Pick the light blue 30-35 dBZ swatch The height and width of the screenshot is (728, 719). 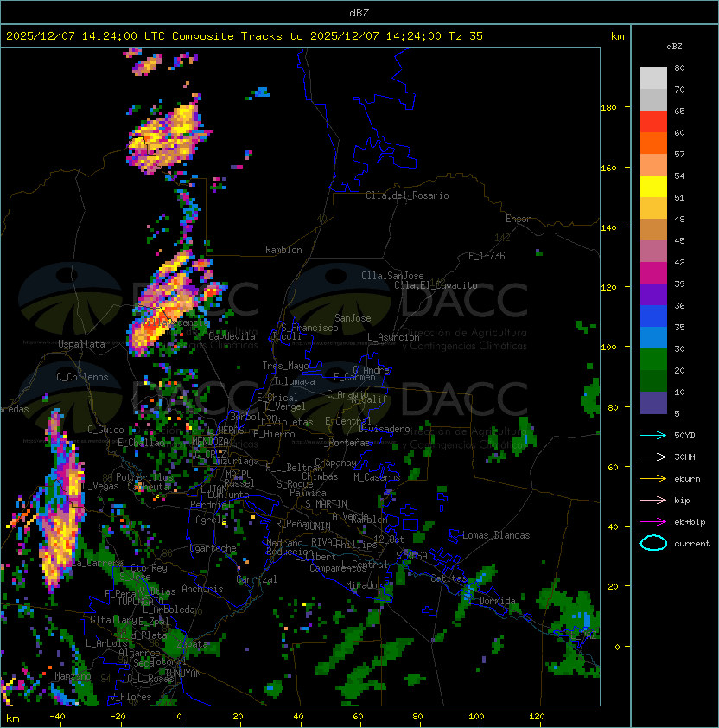click(x=653, y=338)
